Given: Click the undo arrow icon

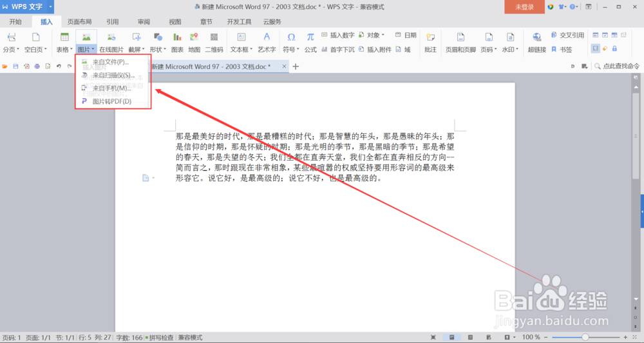Looking at the screenshot, I should [59, 66].
